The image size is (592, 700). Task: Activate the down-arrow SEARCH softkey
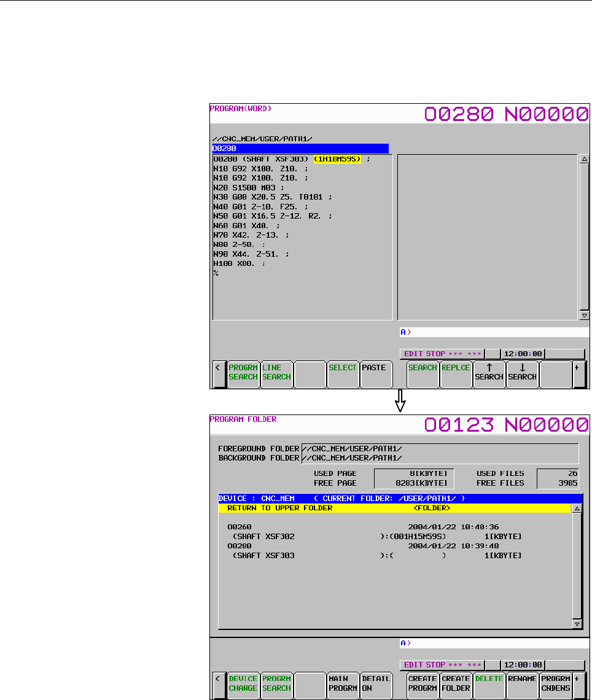tap(523, 374)
